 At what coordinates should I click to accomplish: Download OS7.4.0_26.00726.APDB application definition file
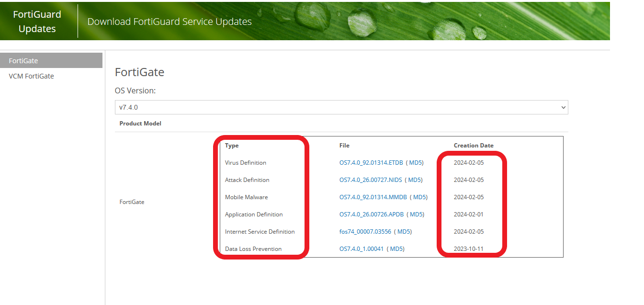371,215
